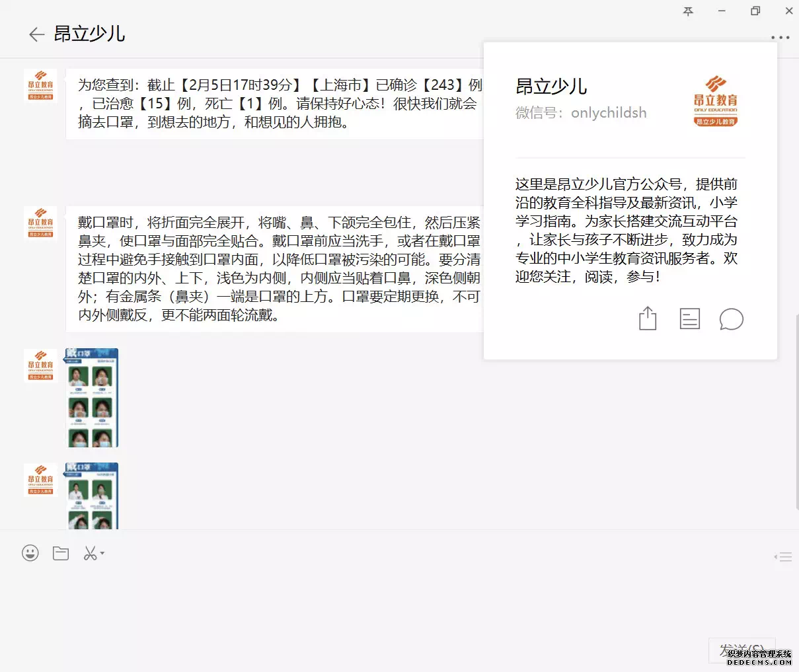Close the chat window
799x672 pixels.
[x=789, y=11]
